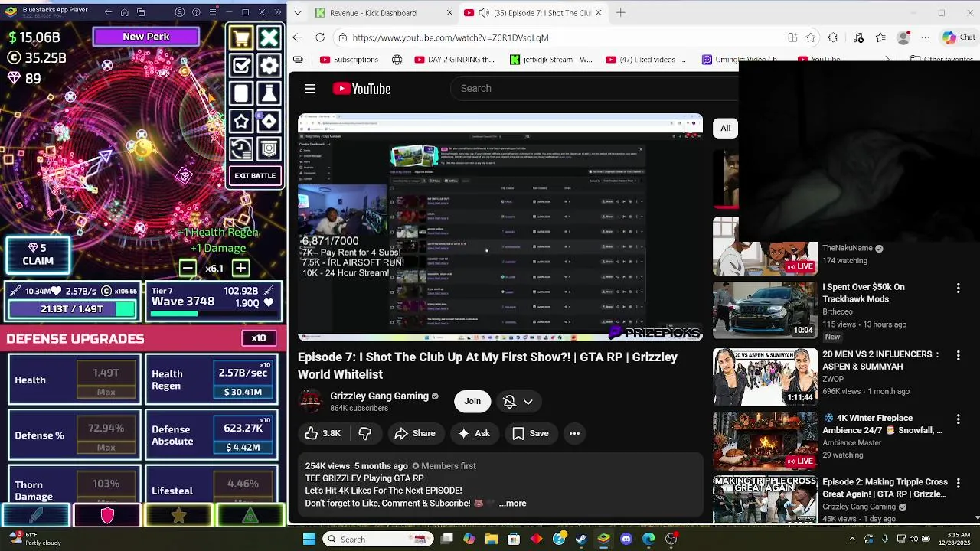Expand video description with ...more
Viewport: 980px width, 551px height.
click(x=512, y=503)
